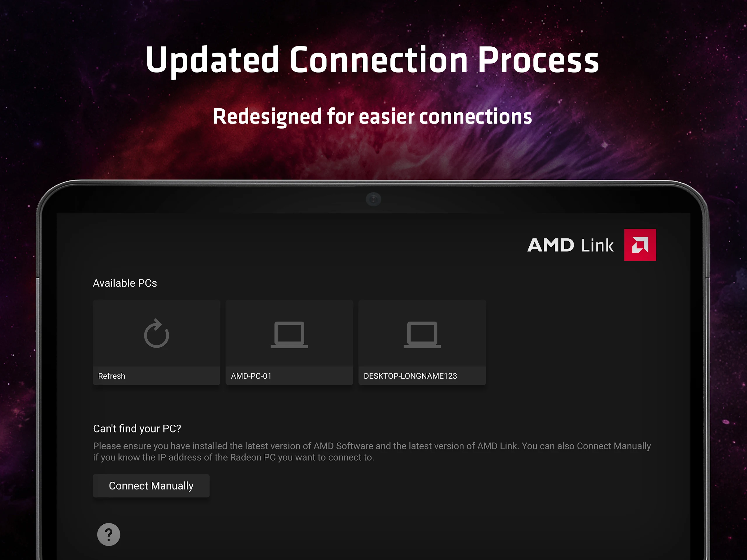Open help with the question mark icon

tap(109, 534)
